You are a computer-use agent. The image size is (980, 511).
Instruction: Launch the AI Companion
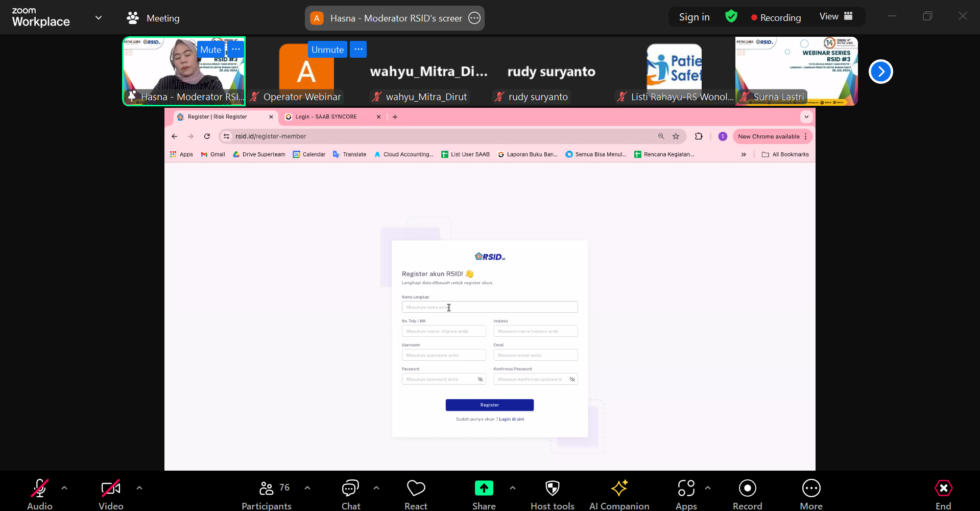[619, 489]
